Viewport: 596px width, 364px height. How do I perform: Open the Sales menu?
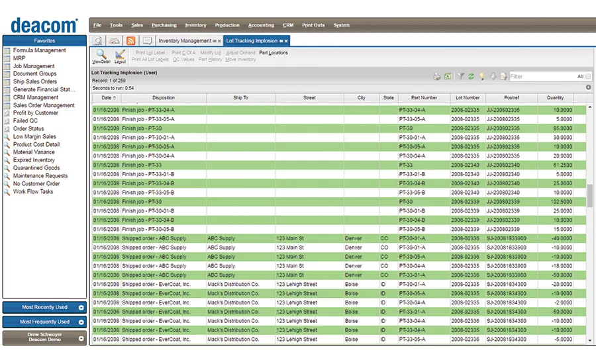137,25
